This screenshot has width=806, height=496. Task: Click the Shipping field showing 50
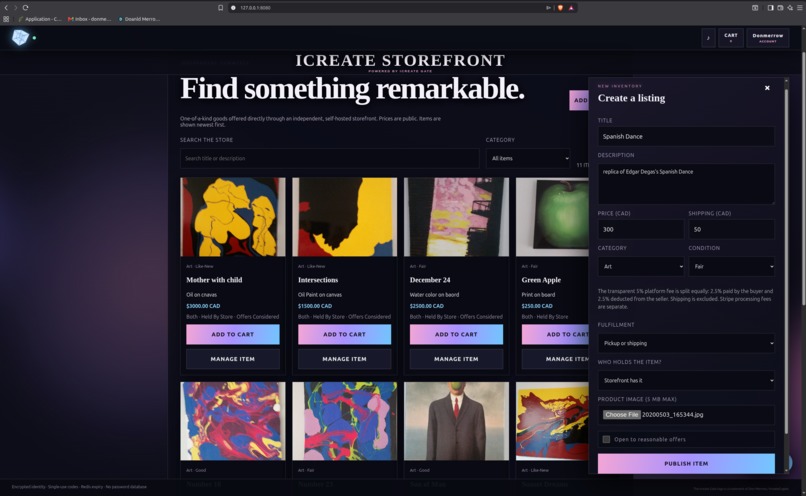pos(731,229)
